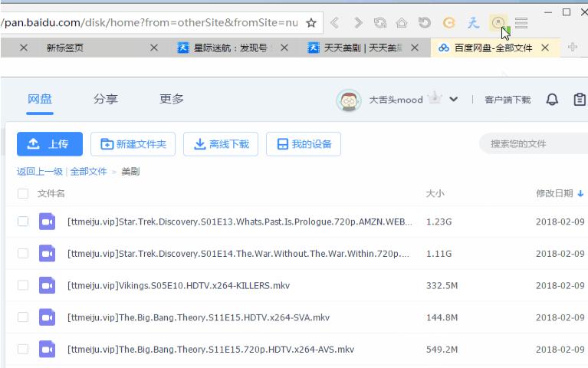588x368 pixels.
Task: Open Star.Trek.Discovery.S01E13 file name
Action: click(x=240, y=222)
